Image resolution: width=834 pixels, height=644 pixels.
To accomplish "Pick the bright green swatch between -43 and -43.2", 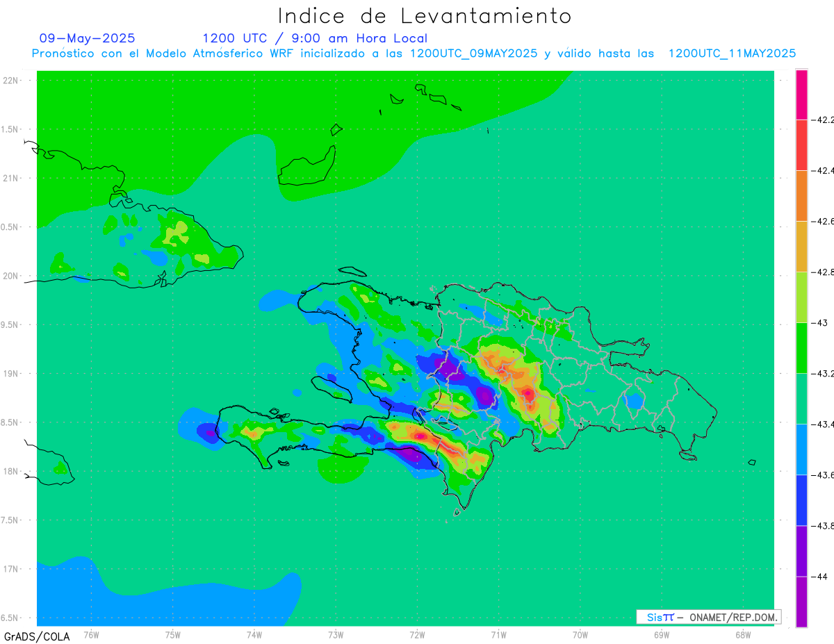I will pyautogui.click(x=801, y=347).
